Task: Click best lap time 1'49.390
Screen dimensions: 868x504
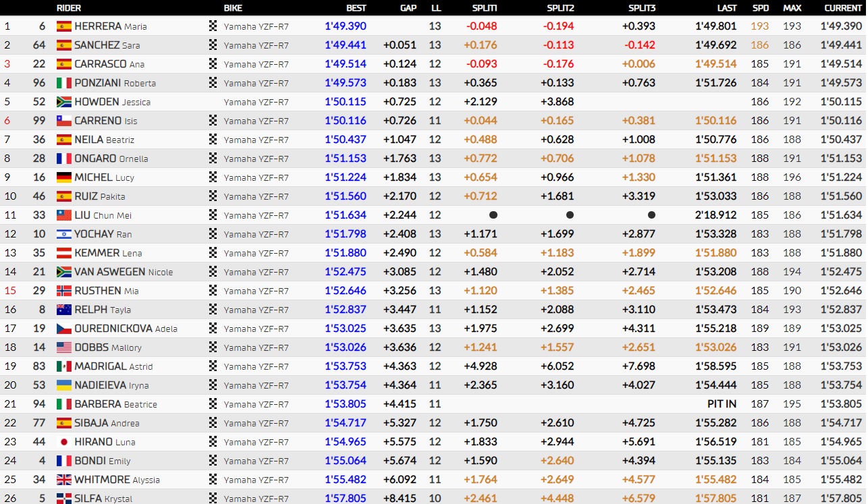Action: [x=346, y=26]
